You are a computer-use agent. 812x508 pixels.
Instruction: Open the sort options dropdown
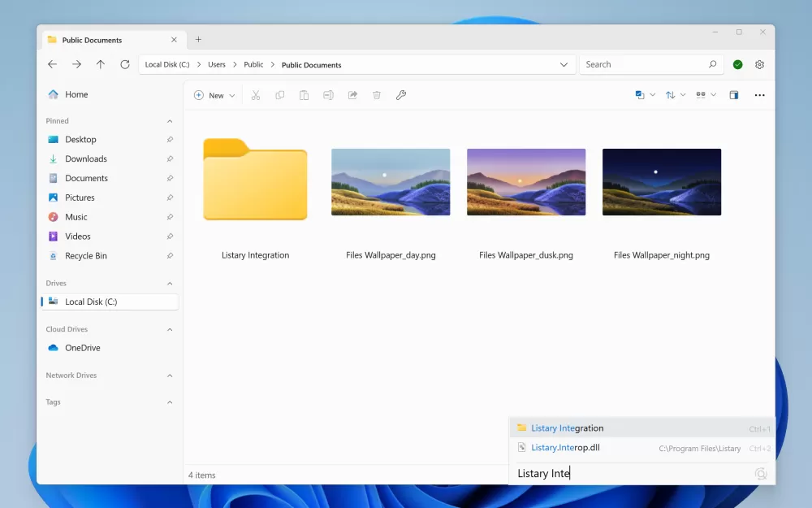(x=676, y=95)
